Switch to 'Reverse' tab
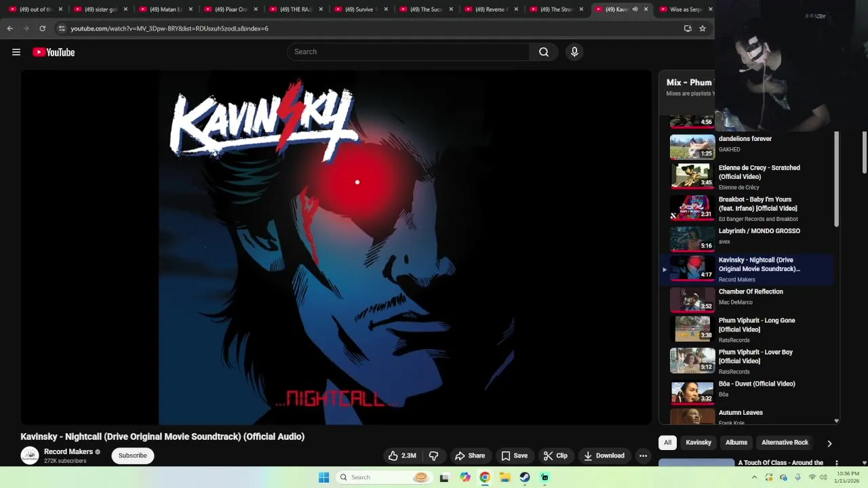This screenshot has height=488, width=868. [491, 9]
